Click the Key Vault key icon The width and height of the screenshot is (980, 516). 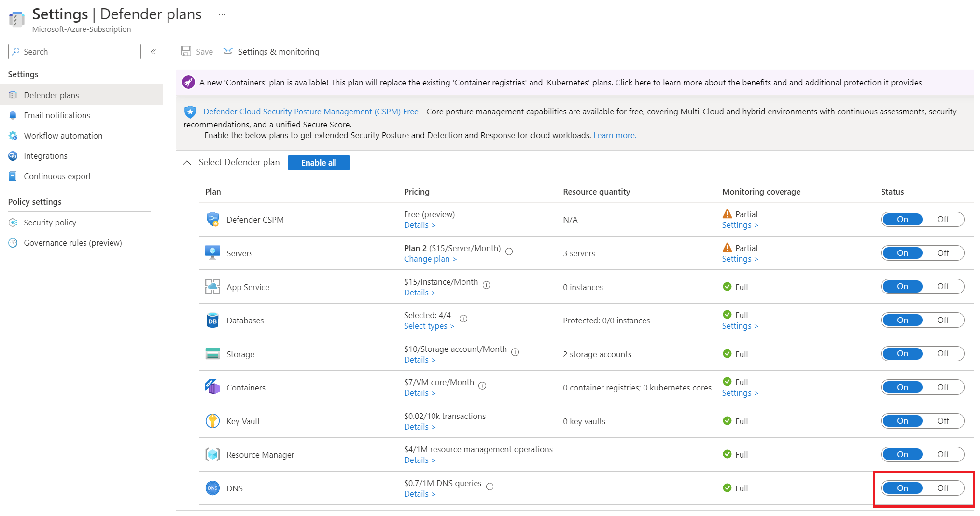coord(212,420)
